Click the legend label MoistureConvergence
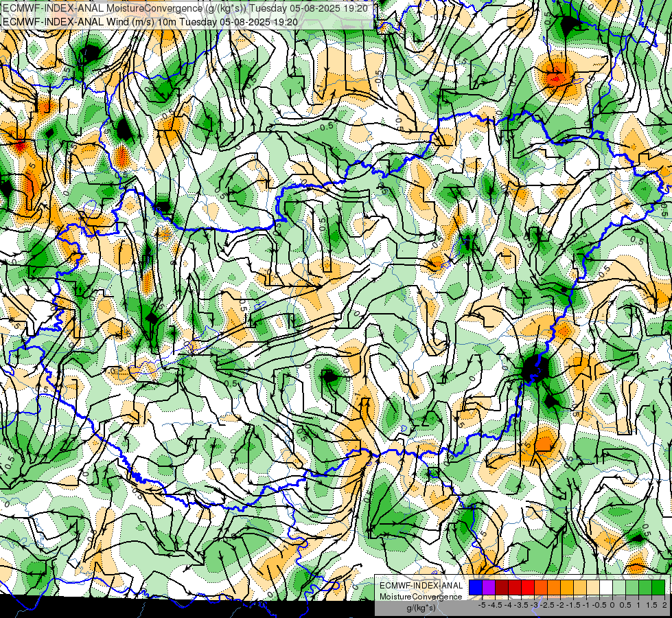 coord(421,597)
